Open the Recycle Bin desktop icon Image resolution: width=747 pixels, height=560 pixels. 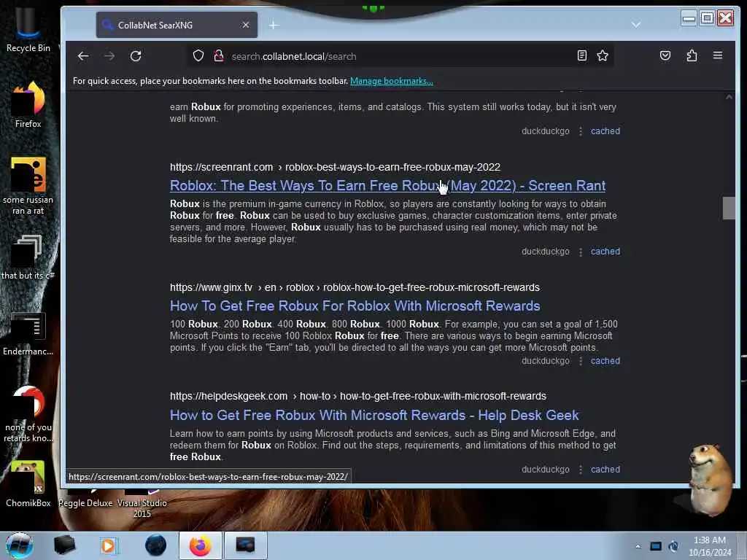click(x=28, y=31)
